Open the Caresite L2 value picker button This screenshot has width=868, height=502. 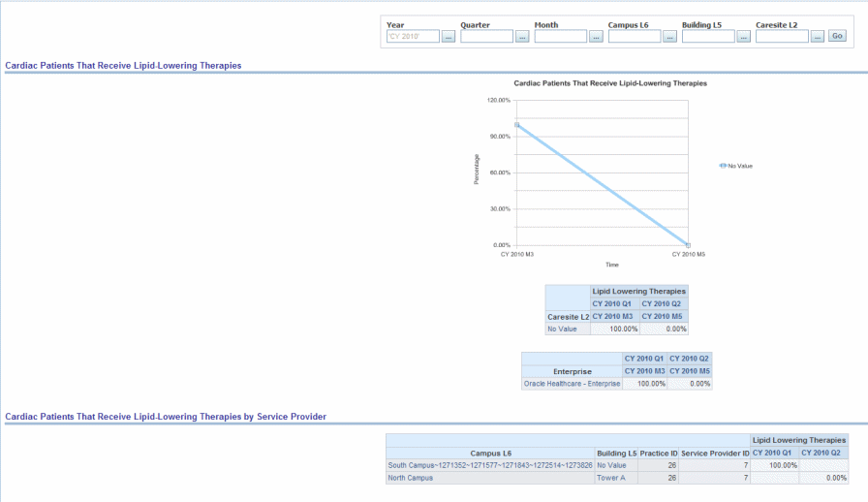coord(817,37)
